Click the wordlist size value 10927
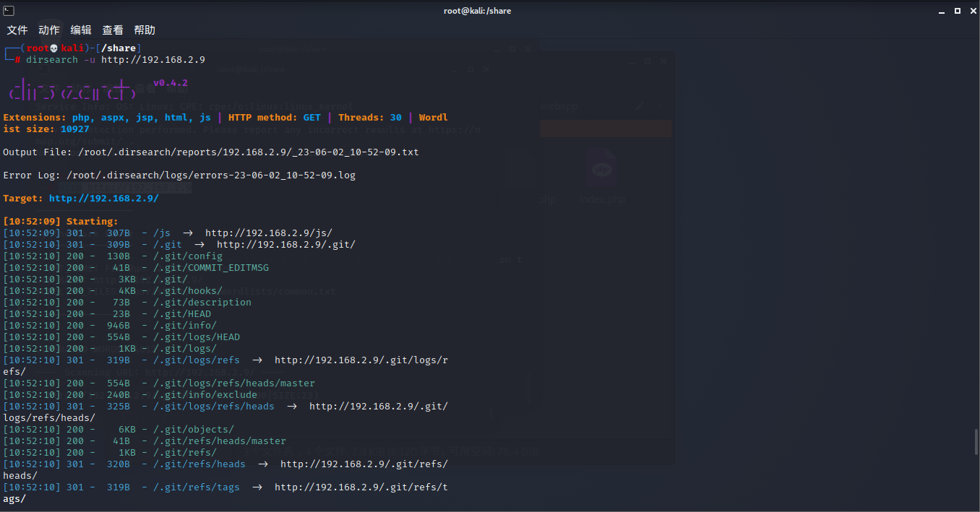 click(x=75, y=129)
